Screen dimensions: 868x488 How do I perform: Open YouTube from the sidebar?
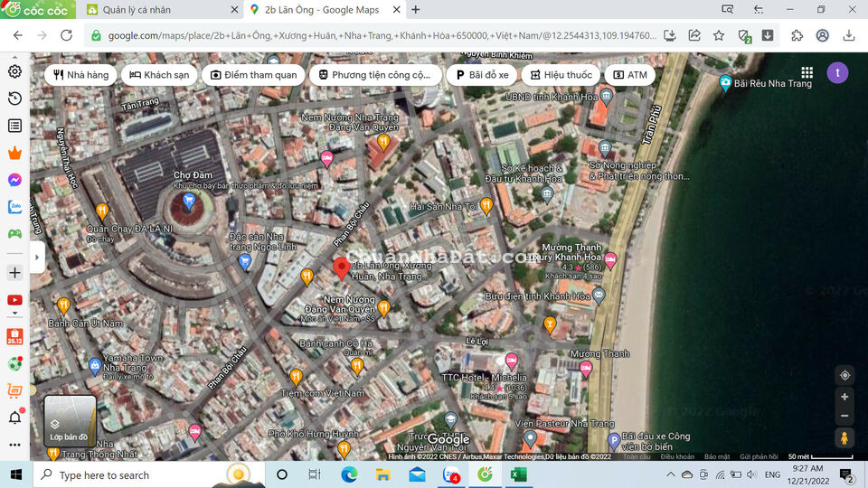[14, 299]
